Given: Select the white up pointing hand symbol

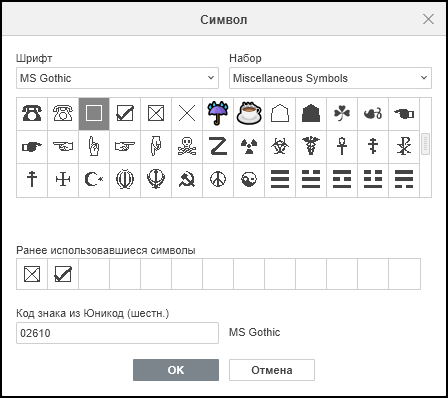Looking at the screenshot, I should pyautogui.click(x=94, y=147).
